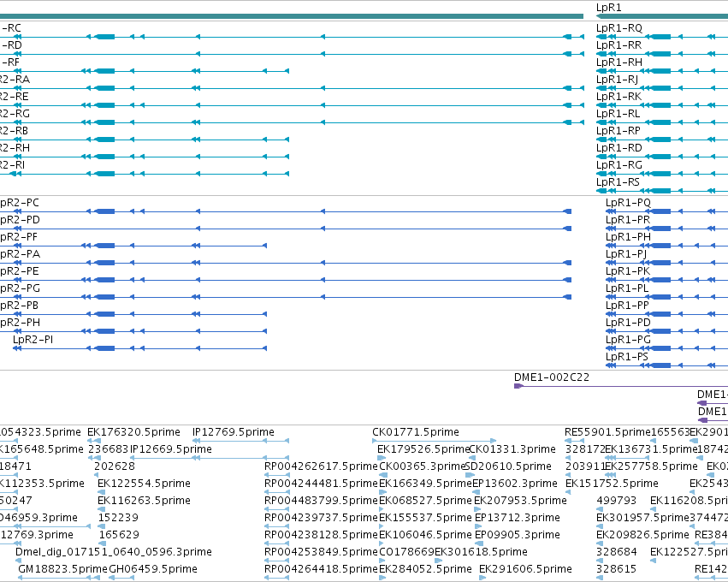Click the LpR1-PK protein label

(628, 271)
